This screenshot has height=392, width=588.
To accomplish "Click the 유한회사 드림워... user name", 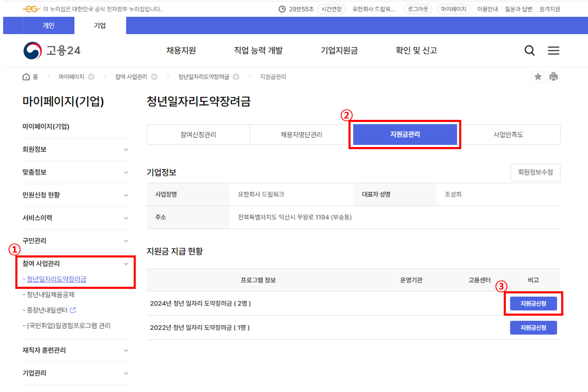I will click(x=374, y=9).
